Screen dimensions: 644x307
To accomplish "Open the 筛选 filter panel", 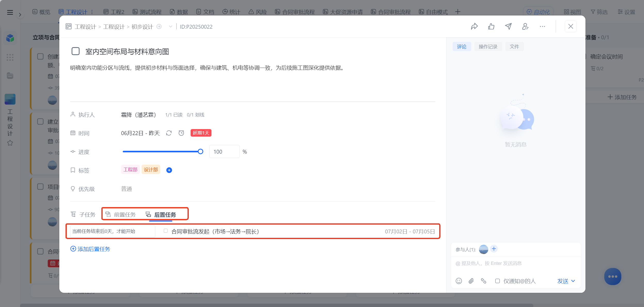I will click(x=599, y=12).
